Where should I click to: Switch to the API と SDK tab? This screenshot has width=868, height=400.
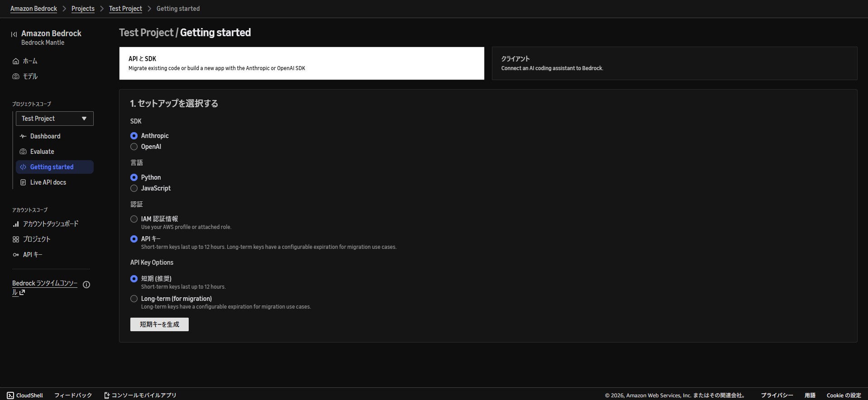point(302,63)
